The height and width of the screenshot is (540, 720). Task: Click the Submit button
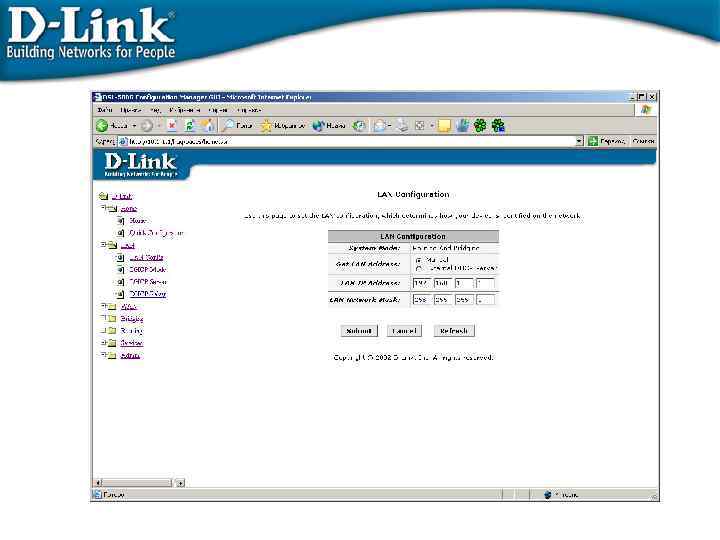click(359, 331)
